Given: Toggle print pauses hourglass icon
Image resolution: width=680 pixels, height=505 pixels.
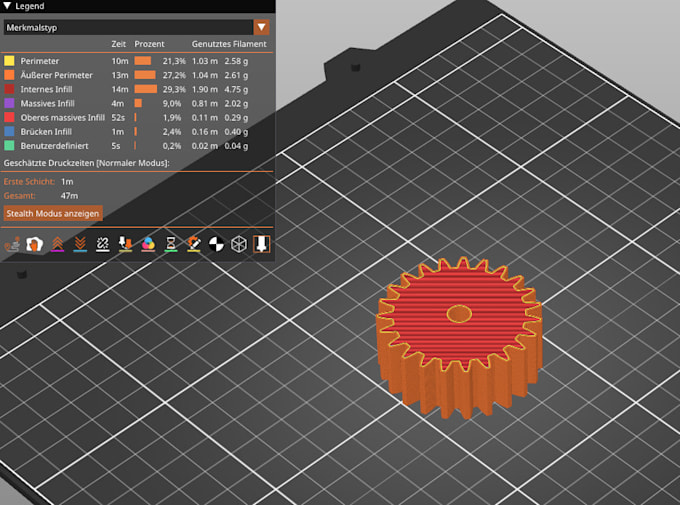Looking at the screenshot, I should [x=171, y=244].
